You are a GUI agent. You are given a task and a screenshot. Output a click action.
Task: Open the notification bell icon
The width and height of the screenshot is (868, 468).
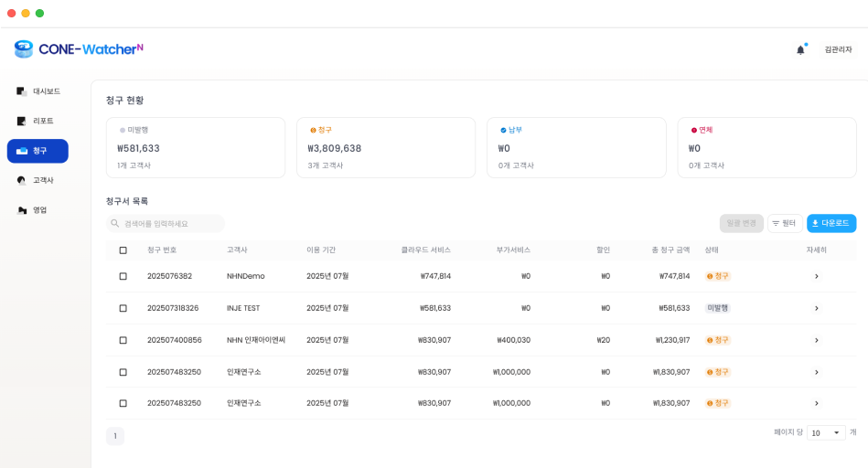point(800,49)
